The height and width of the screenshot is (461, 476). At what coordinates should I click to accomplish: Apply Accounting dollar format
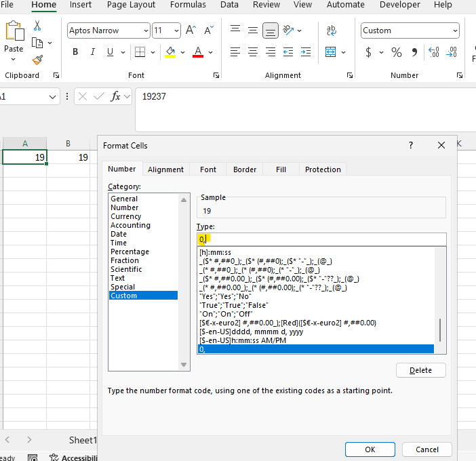(x=368, y=52)
